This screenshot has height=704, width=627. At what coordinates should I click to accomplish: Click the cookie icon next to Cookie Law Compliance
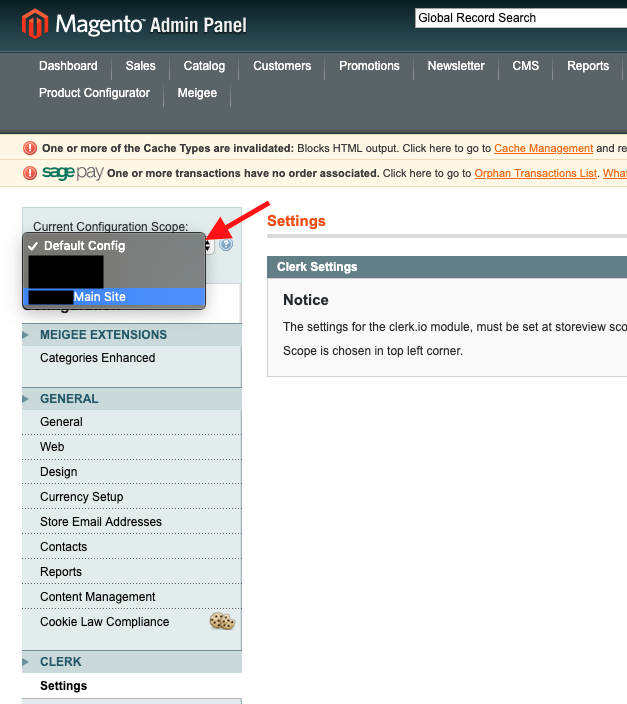[x=222, y=622]
